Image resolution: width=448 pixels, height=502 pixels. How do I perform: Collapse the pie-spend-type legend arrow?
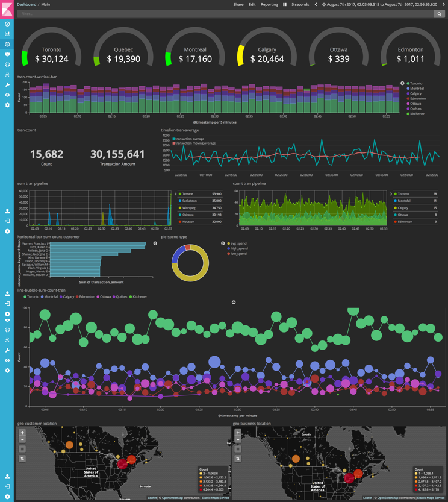click(223, 243)
